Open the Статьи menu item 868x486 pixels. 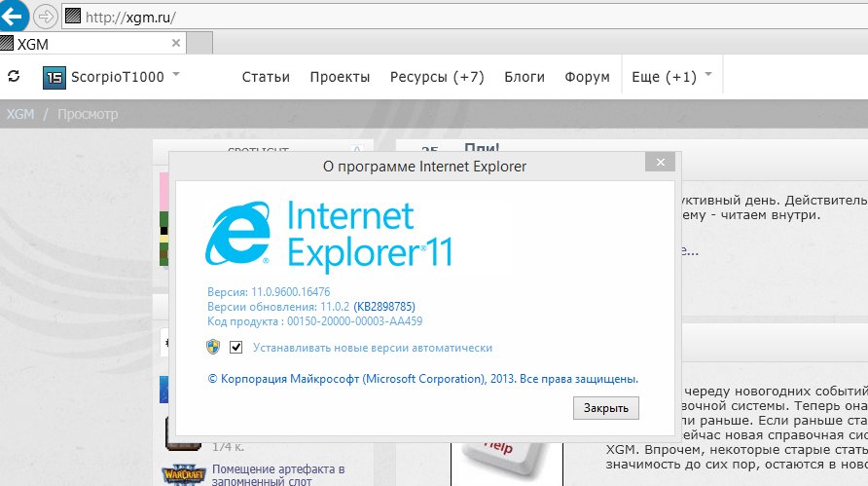click(266, 77)
